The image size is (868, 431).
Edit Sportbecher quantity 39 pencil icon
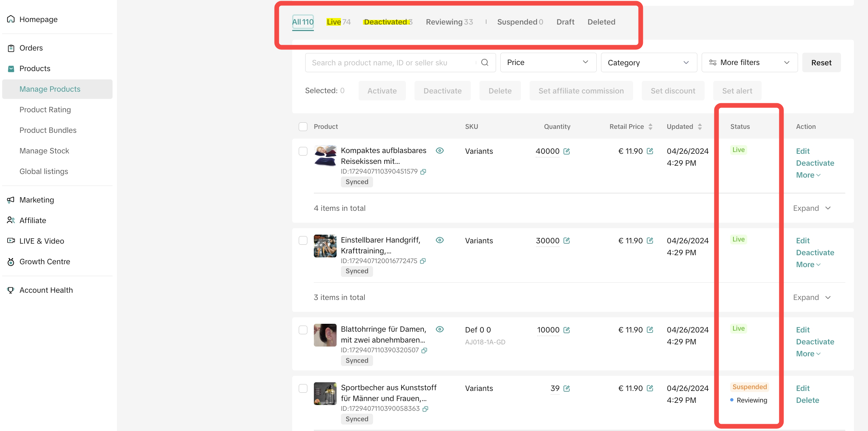(x=567, y=388)
